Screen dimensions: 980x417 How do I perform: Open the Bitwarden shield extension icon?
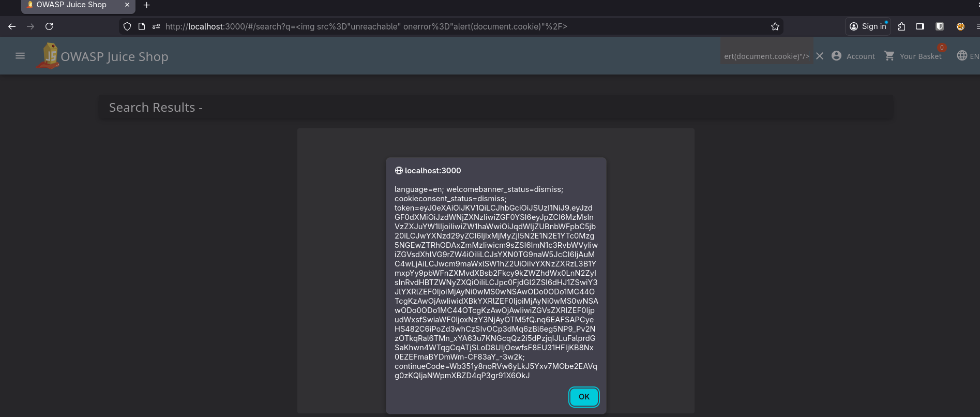pos(940,26)
